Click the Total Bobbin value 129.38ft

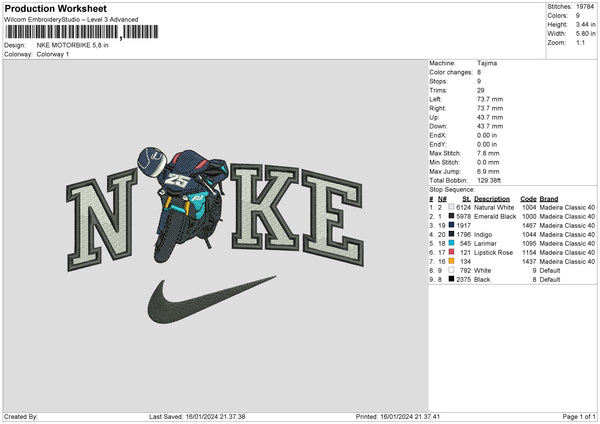(x=489, y=180)
